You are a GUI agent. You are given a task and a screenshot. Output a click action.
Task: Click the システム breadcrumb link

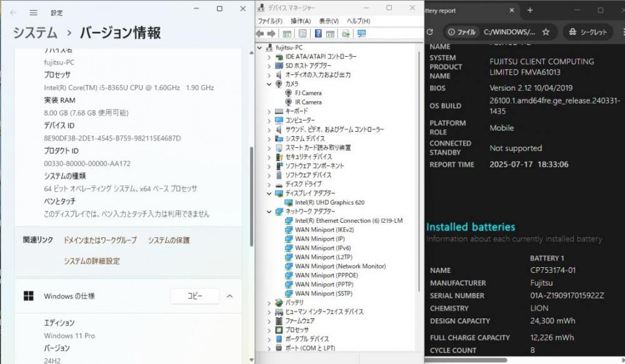(35, 32)
